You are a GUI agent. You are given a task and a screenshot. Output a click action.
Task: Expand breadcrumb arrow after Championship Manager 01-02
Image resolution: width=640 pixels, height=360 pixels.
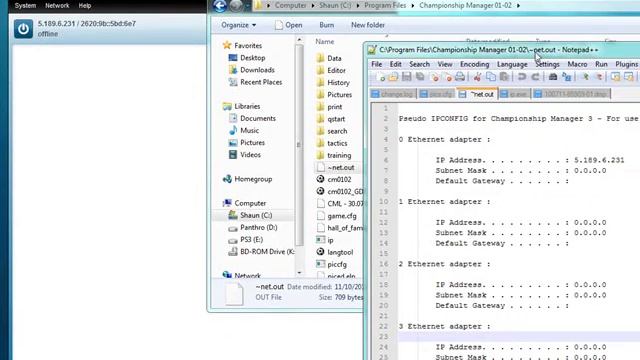pos(518,6)
